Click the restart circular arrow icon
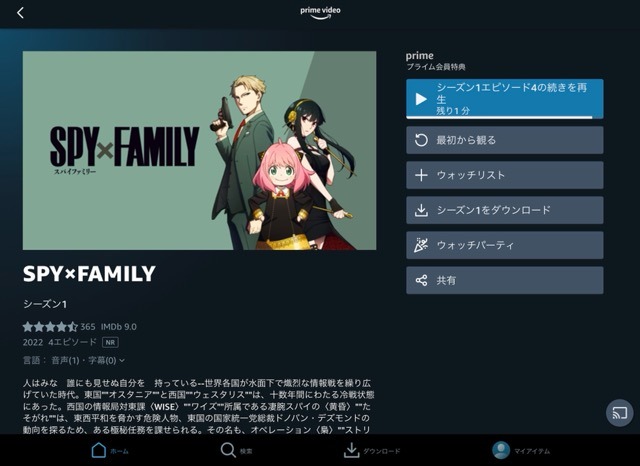Viewport: 640px width, 466px height. tap(421, 140)
